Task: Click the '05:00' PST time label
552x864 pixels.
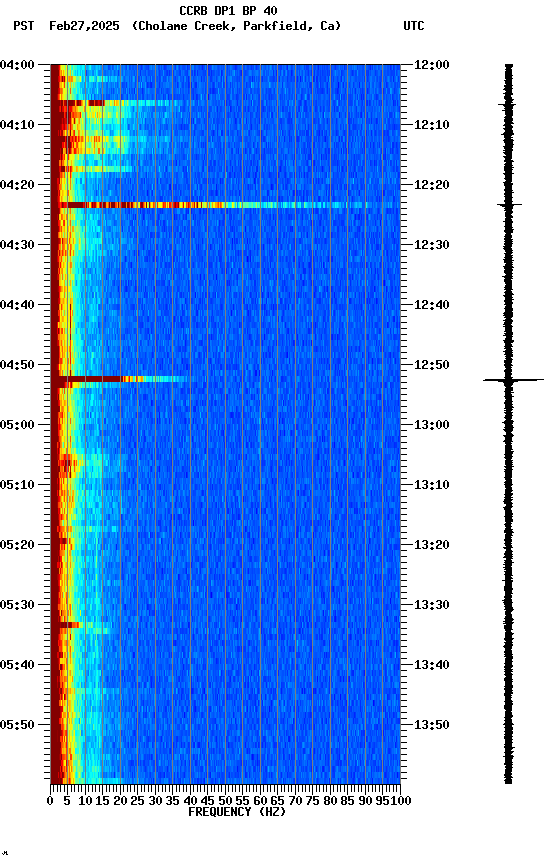Action: (17, 425)
